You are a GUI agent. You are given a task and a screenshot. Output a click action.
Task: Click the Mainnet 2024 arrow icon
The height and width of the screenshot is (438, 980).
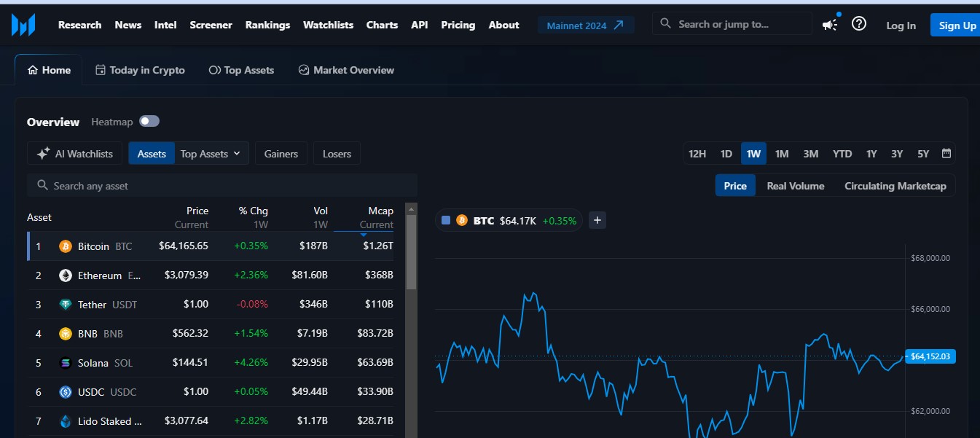(x=619, y=25)
